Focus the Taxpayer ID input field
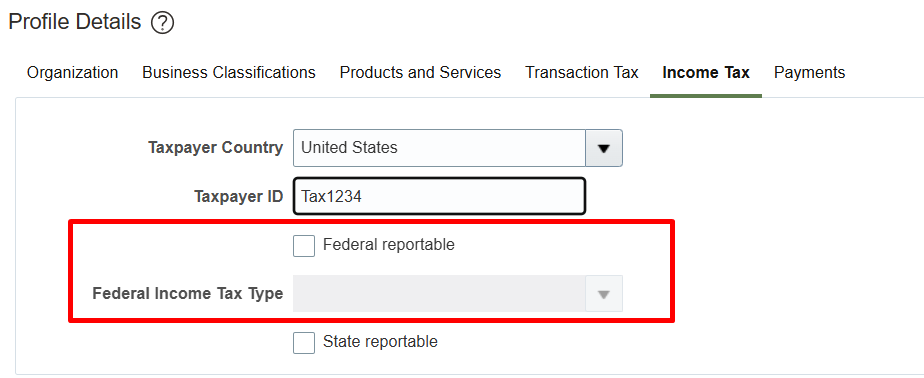 point(439,196)
